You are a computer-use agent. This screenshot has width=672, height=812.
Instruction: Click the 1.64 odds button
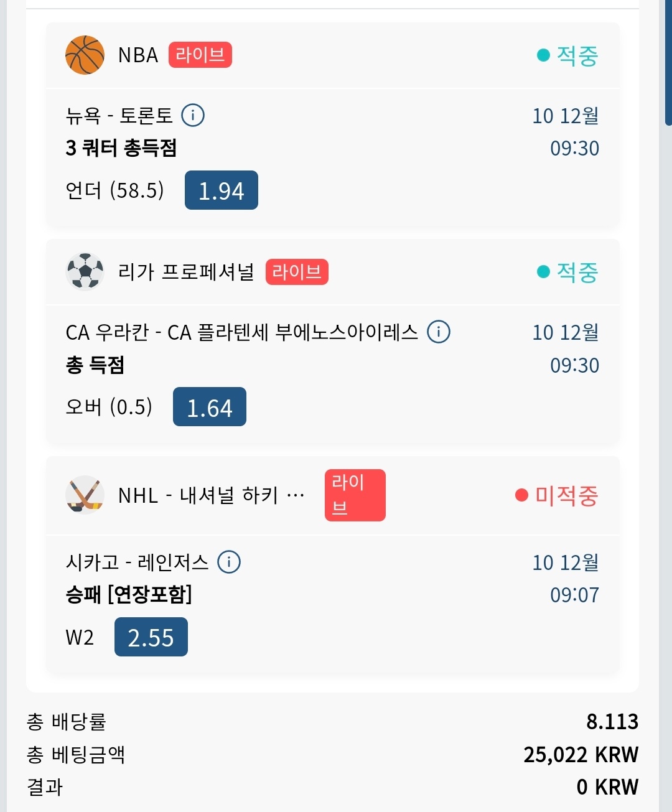point(209,407)
